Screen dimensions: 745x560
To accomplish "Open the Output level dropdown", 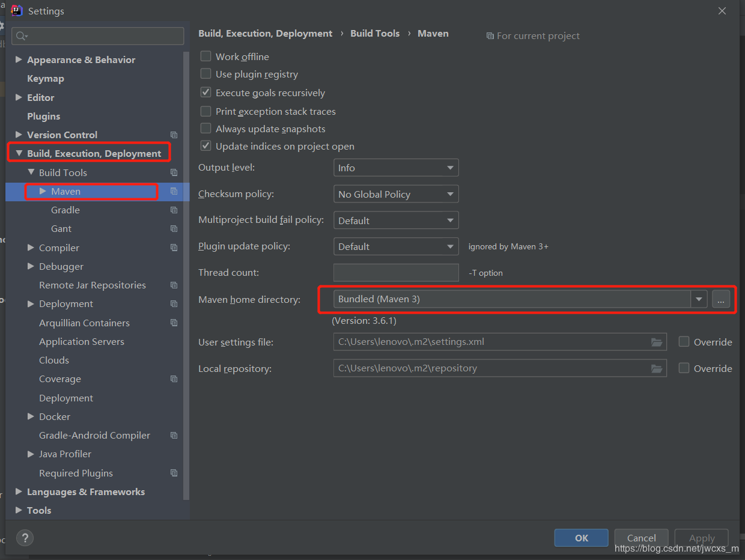I will (x=396, y=168).
